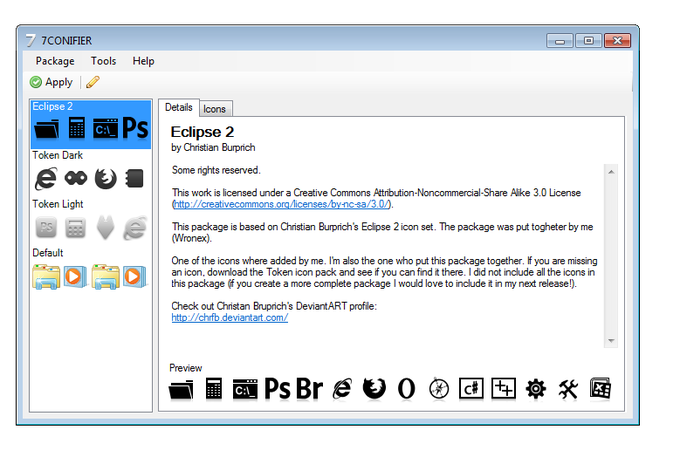This screenshot has height=457, width=680.
Task: Click the gear settings icon in Preview
Action: click(x=536, y=389)
